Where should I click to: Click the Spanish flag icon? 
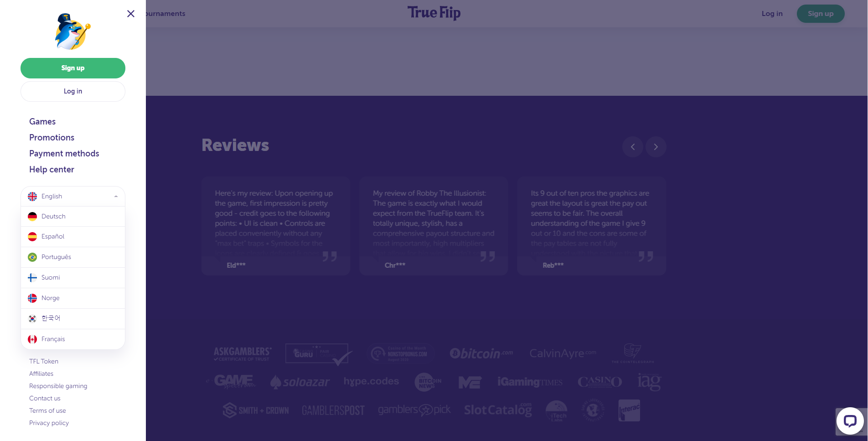point(32,237)
